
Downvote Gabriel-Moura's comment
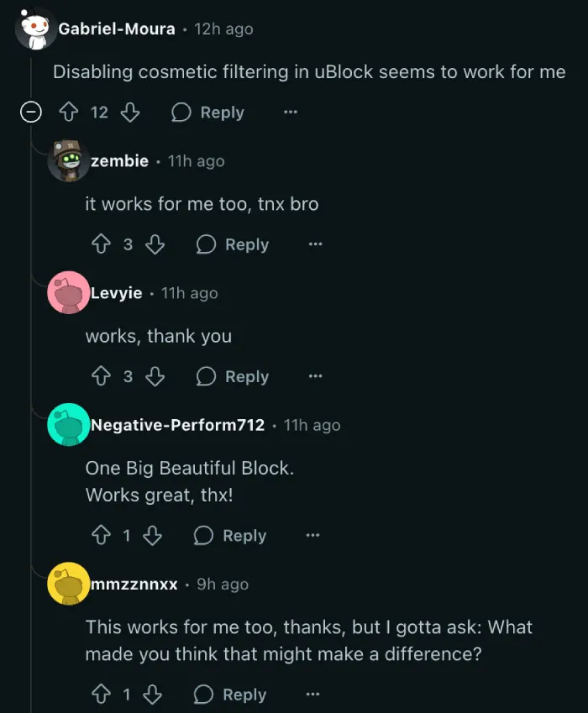point(129,113)
